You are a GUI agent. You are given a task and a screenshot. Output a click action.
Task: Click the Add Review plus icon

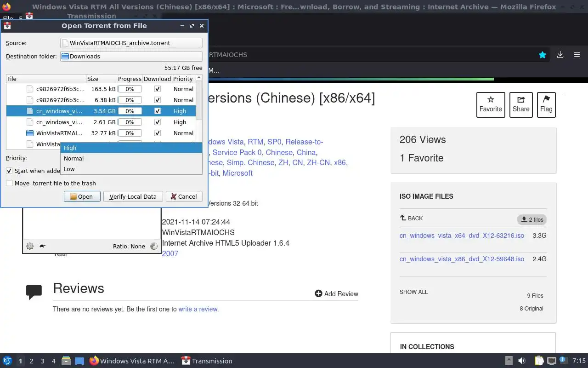click(x=318, y=293)
